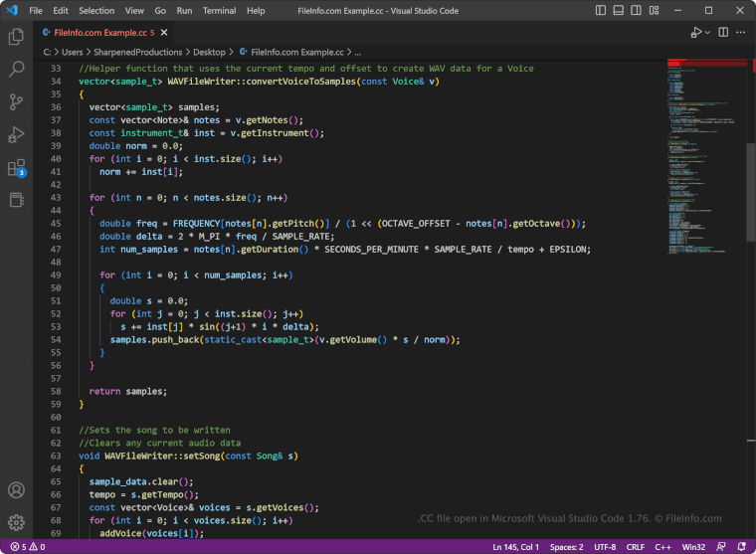Image resolution: width=756 pixels, height=554 pixels.
Task: Click the 'double norm = 0.0;' line
Action: click(x=136, y=145)
